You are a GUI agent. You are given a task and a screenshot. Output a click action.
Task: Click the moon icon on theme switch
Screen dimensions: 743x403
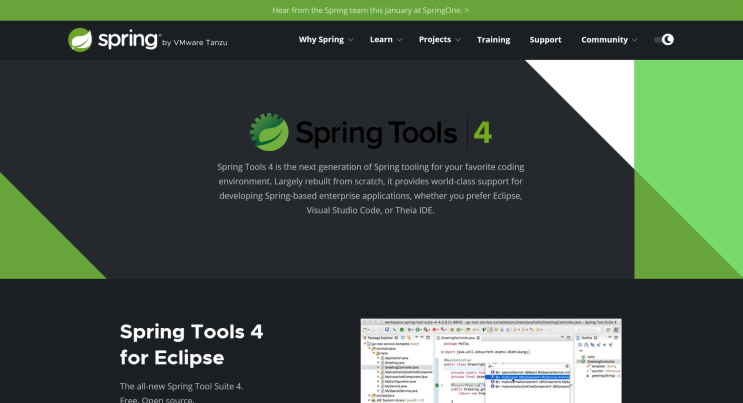(668, 39)
